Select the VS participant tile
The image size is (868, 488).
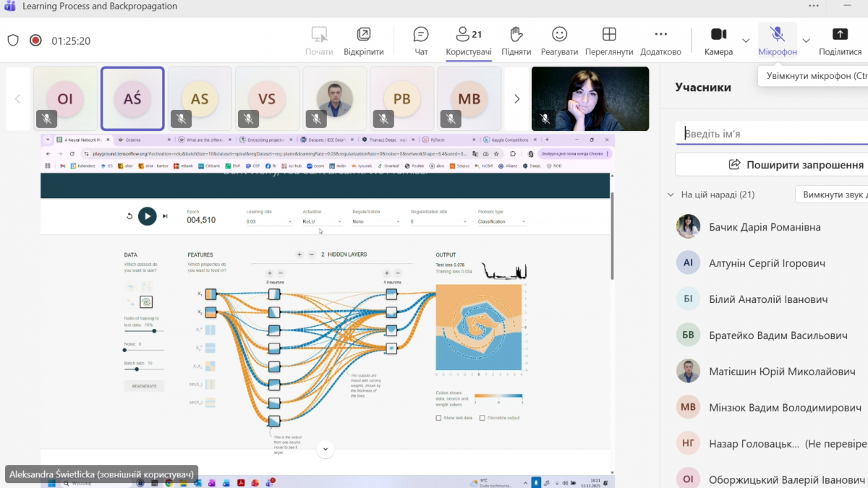267,99
